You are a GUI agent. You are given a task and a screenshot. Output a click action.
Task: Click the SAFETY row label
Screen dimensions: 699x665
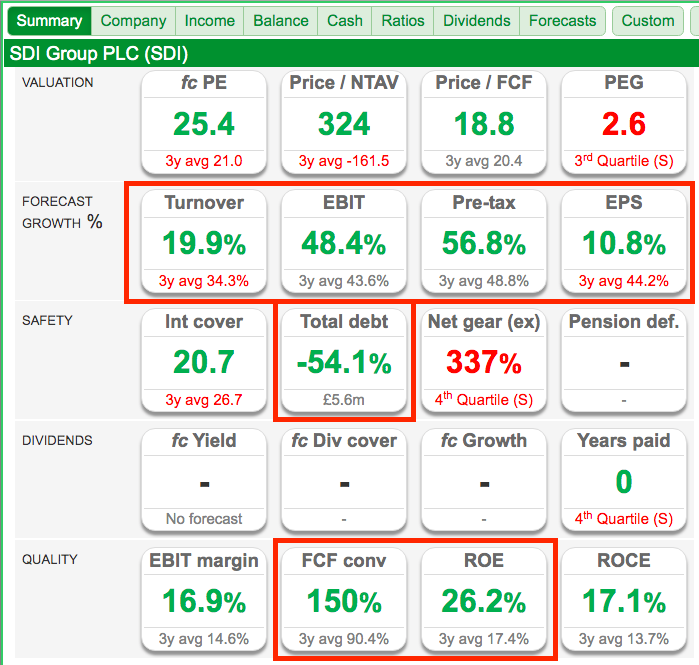[x=47, y=320]
